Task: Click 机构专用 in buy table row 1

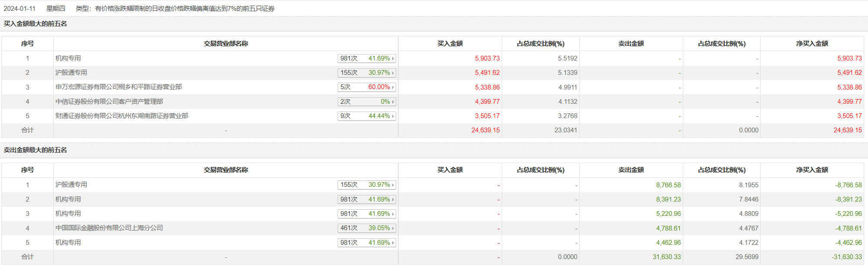Action: (68, 58)
